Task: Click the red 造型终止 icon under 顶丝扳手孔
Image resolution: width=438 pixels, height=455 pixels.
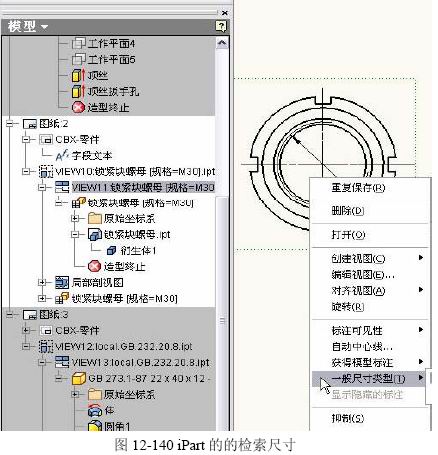Action: (79, 108)
